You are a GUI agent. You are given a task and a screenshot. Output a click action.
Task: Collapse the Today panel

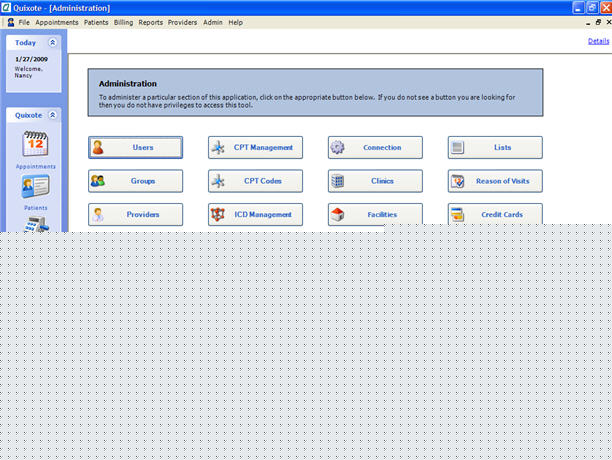(x=52, y=42)
